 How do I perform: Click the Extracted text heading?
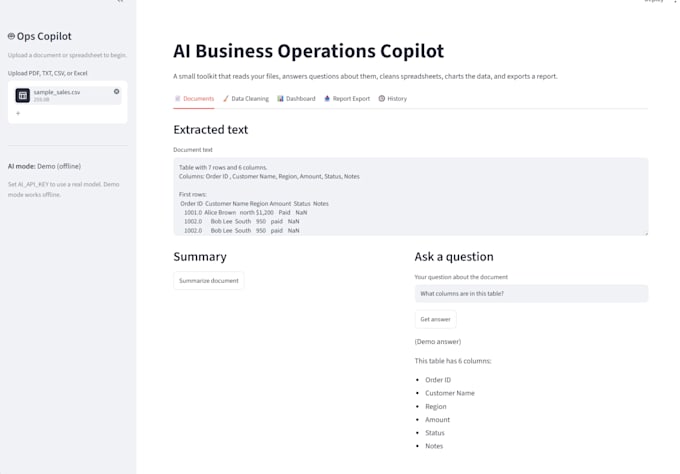(x=211, y=130)
